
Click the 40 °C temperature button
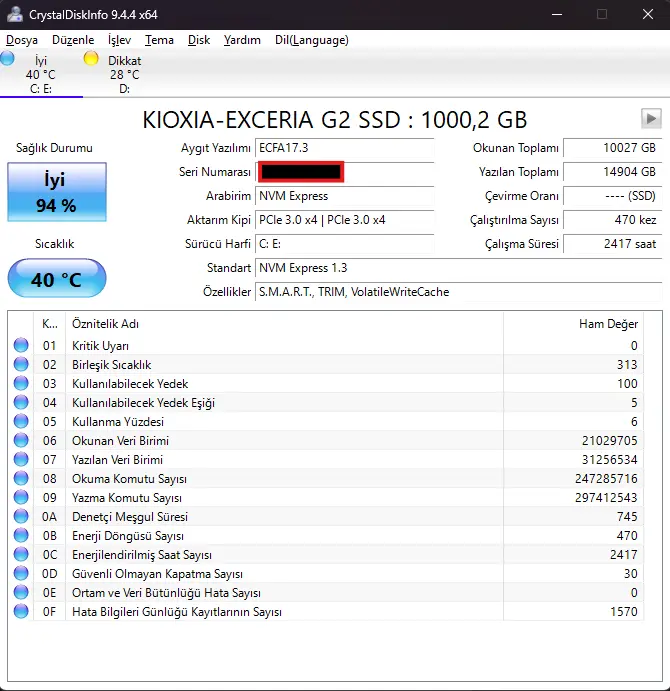57,279
